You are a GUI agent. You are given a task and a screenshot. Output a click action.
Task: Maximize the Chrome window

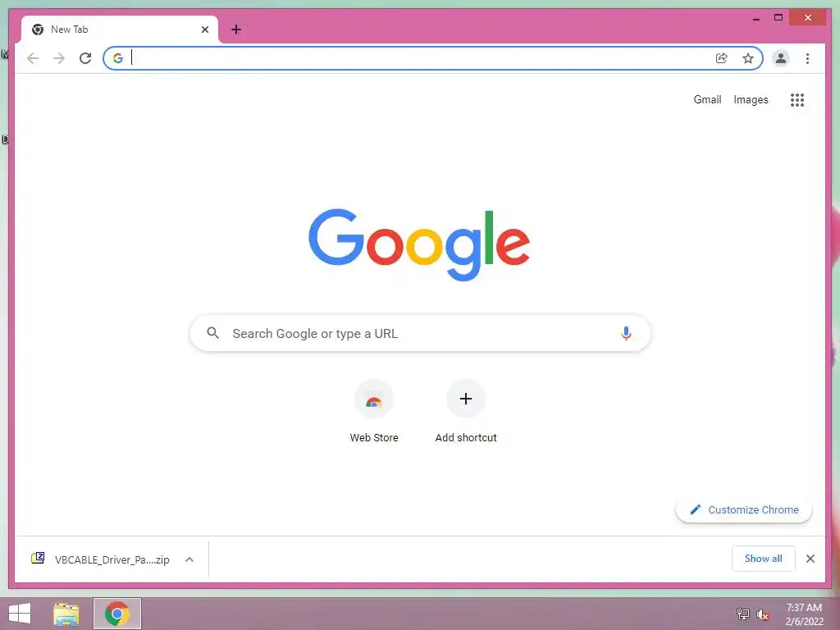coord(778,18)
